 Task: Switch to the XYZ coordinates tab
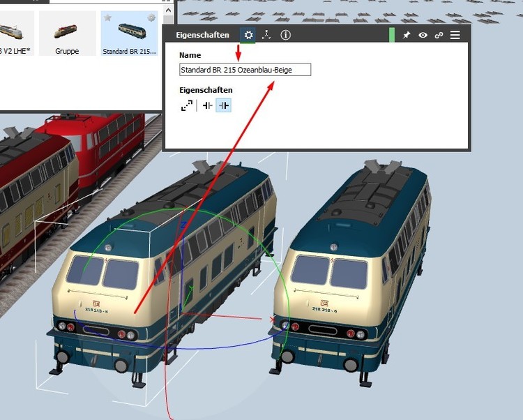click(266, 35)
